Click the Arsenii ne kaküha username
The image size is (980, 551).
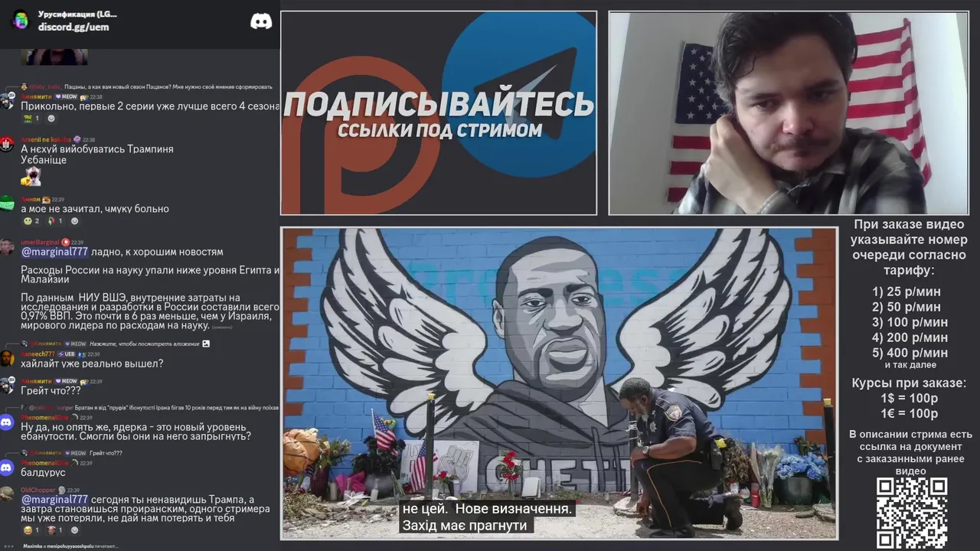[46, 139]
